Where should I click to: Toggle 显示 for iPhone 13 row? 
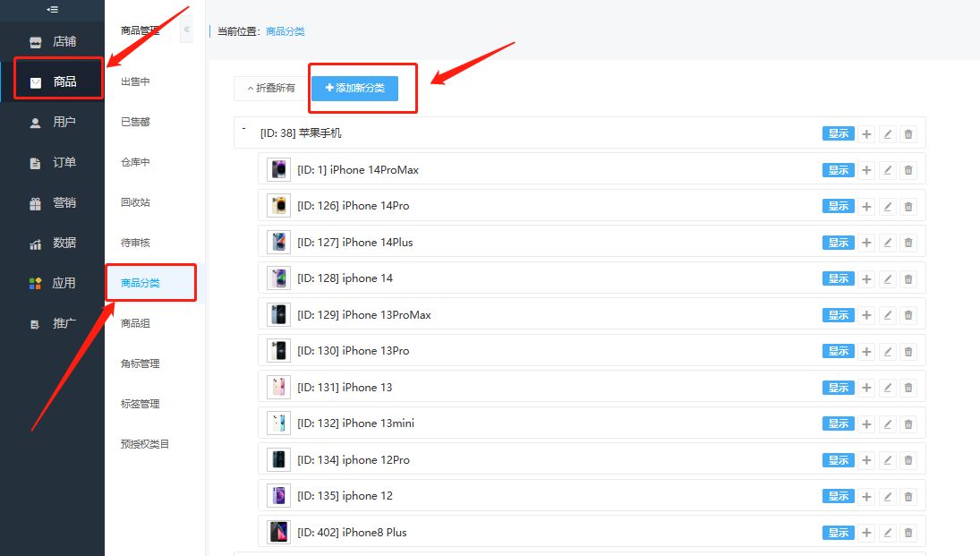tap(838, 388)
